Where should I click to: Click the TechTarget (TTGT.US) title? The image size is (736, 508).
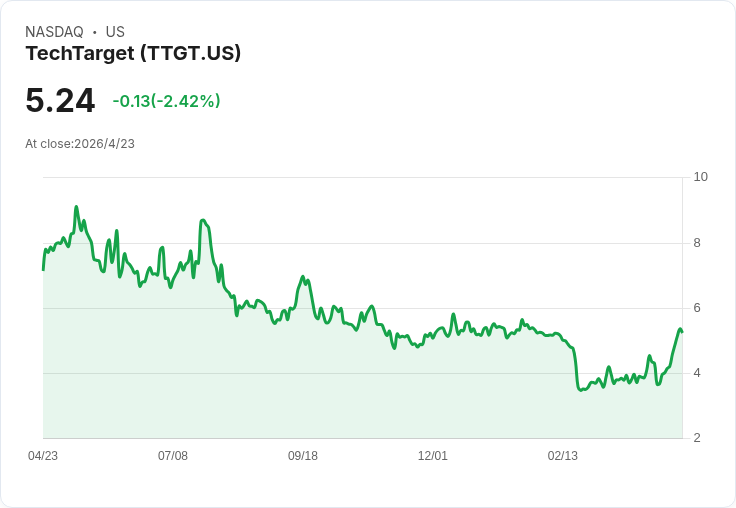[x=133, y=53]
